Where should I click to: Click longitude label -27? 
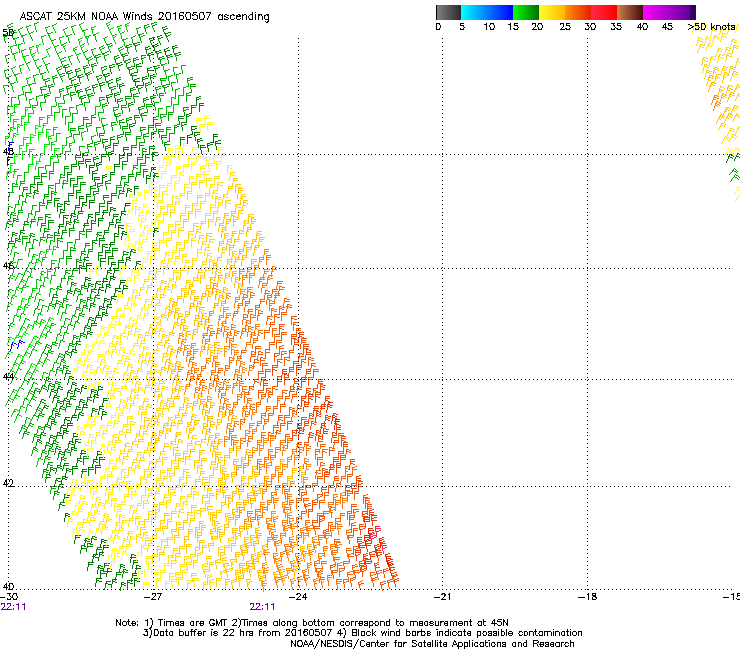[x=153, y=597]
